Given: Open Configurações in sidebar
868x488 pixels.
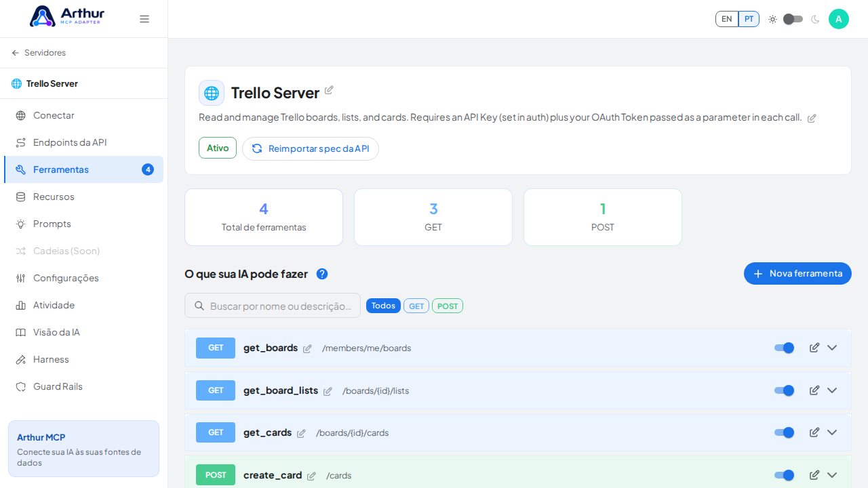Looking at the screenshot, I should point(83,278).
